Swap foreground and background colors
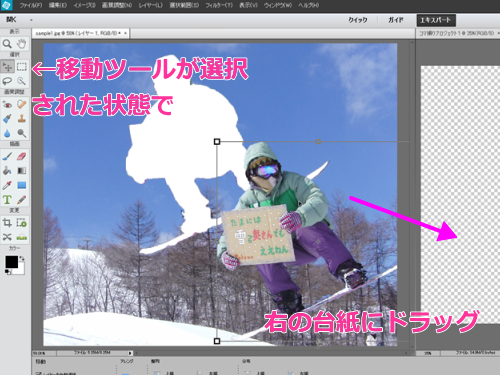 (22, 258)
